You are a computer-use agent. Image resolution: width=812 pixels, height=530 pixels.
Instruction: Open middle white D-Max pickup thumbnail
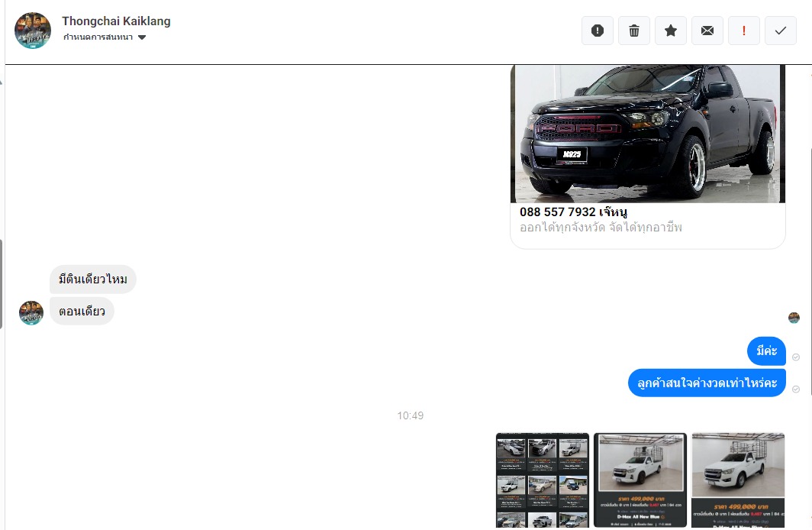pos(640,480)
